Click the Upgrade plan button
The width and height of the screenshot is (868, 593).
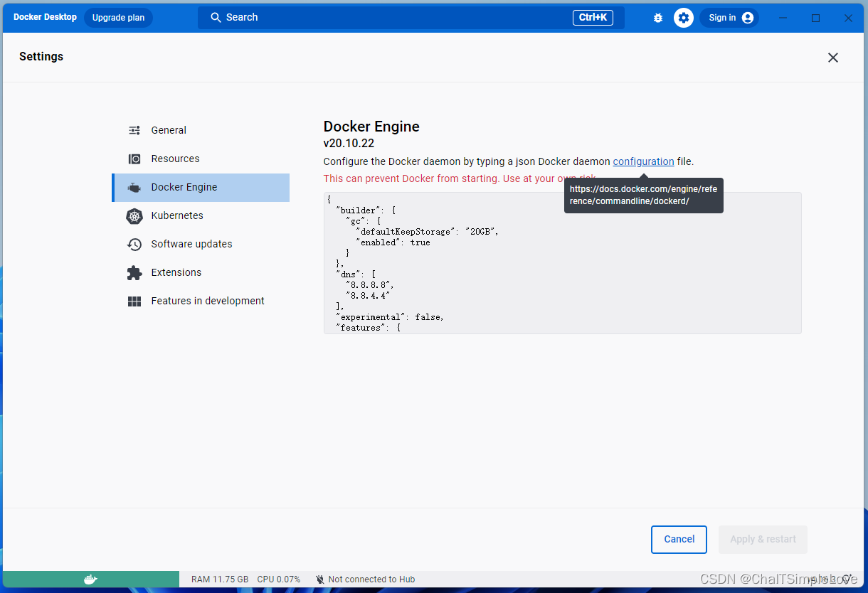point(118,17)
